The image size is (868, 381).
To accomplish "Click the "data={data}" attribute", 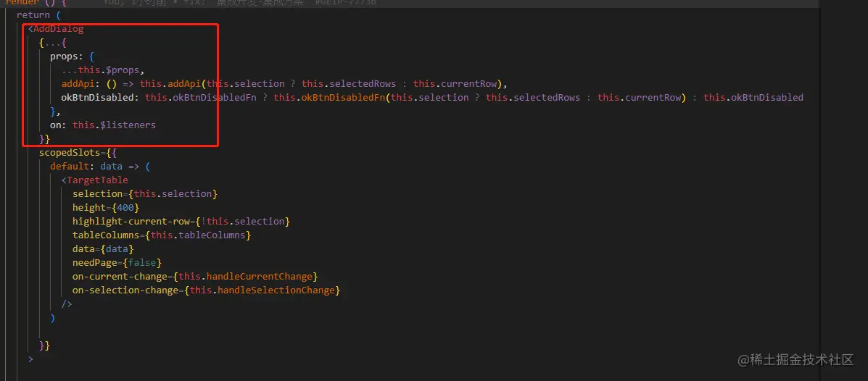I will [103, 249].
